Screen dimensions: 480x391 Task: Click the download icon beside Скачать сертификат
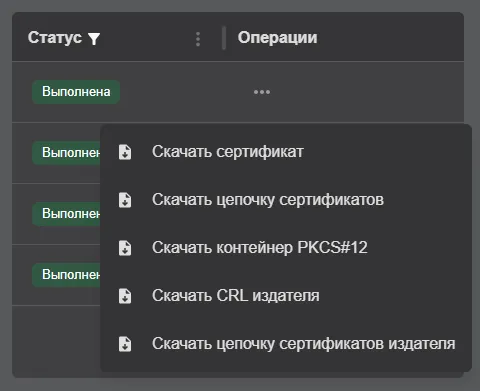click(125, 152)
